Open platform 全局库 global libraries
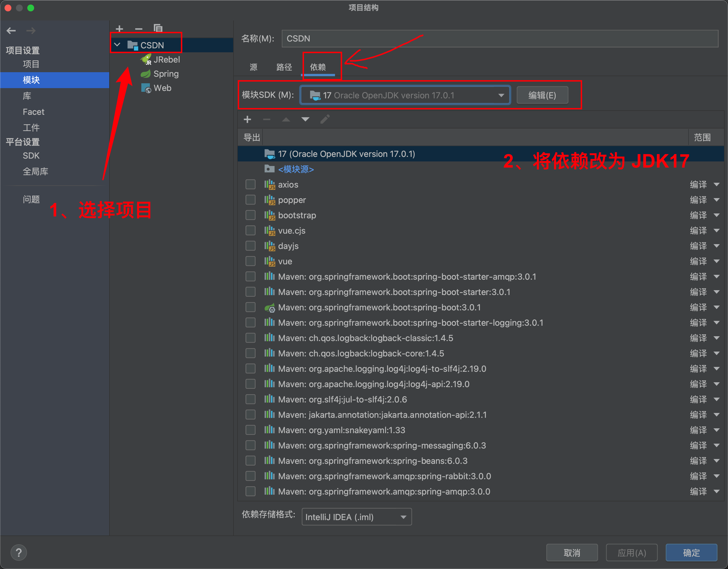728x569 pixels. 35,172
